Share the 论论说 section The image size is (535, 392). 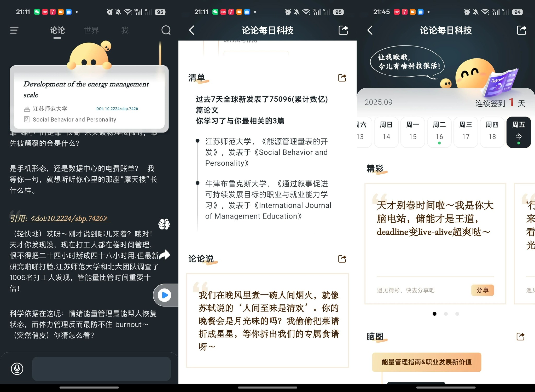coord(342,259)
